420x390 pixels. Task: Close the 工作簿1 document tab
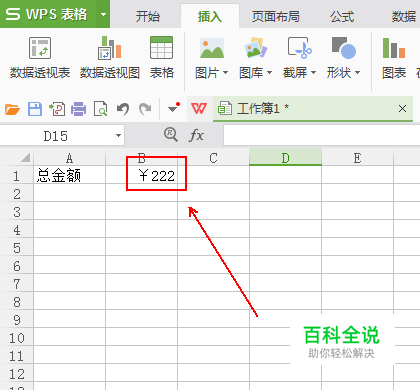(402, 108)
